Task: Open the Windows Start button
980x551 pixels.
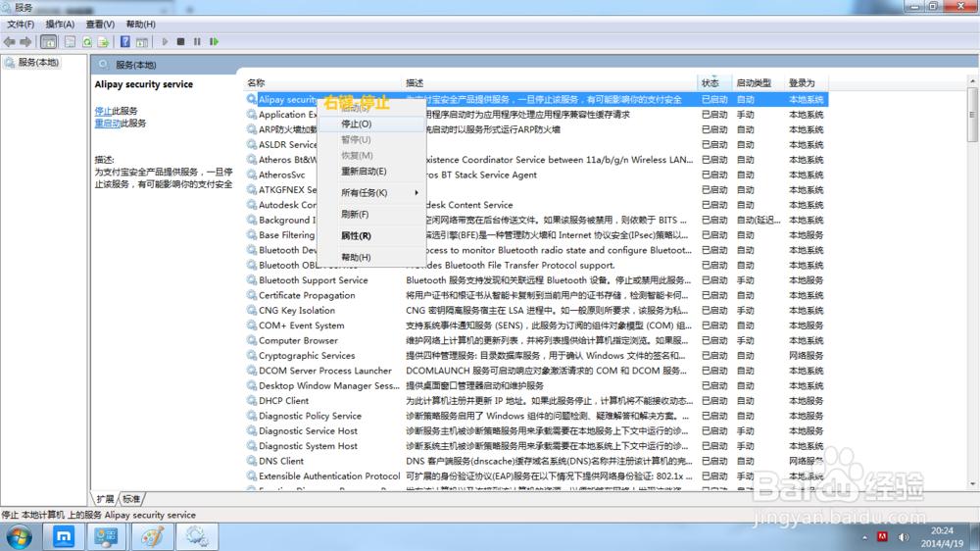Action: [x=20, y=537]
